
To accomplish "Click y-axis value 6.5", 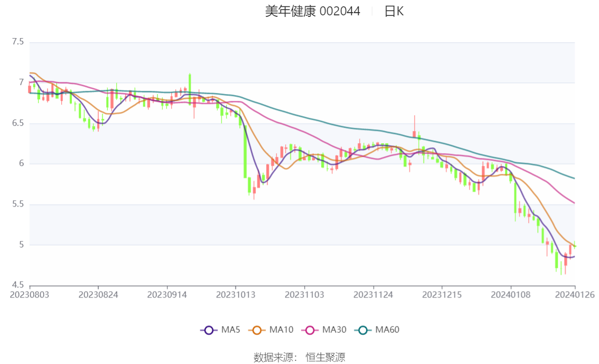I will pyautogui.click(x=18, y=123).
